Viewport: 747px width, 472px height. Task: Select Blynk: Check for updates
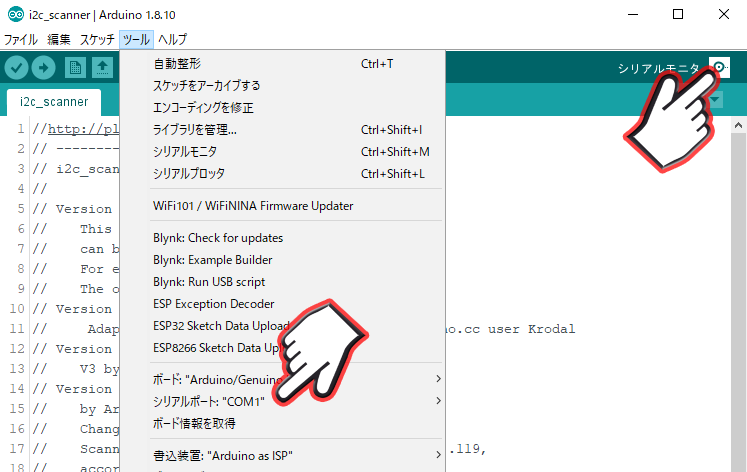(x=282, y=238)
